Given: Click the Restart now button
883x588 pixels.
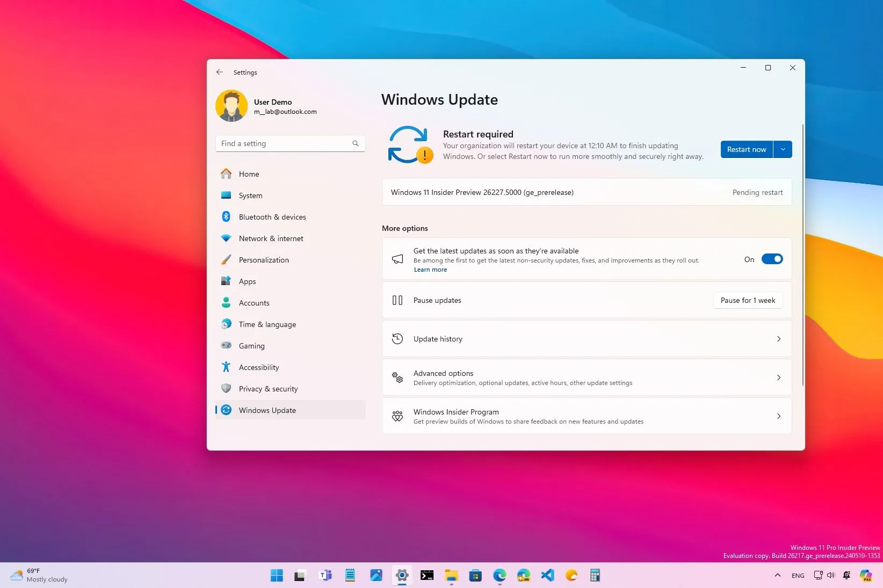Looking at the screenshot, I should pyautogui.click(x=746, y=149).
